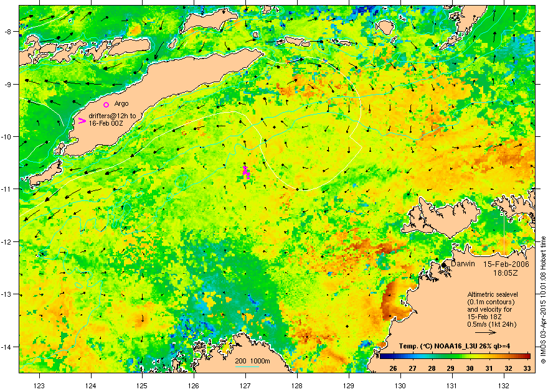
Task: Click the '200 1000m' depth legend text
Action: pos(252,361)
